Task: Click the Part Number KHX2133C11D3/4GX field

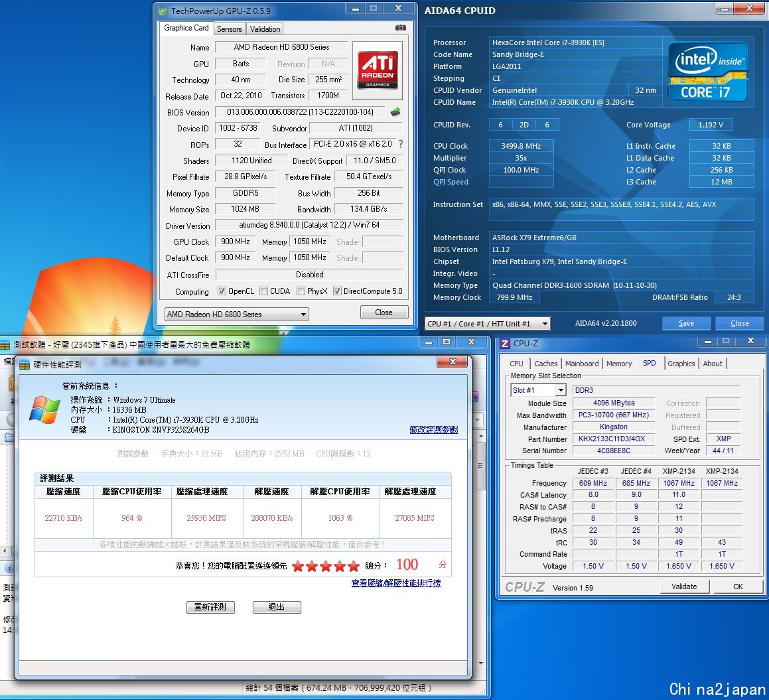Action: (614, 439)
